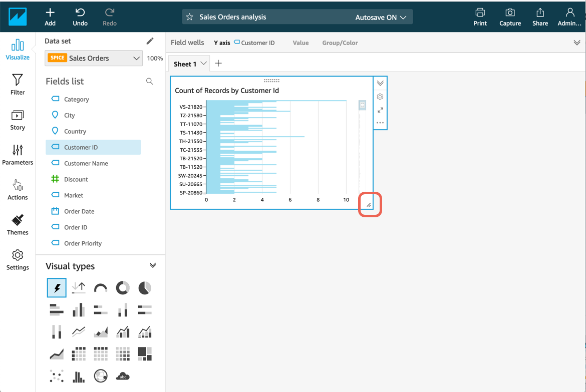Image resolution: width=586 pixels, height=392 pixels.
Task: Click the Share button
Action: point(540,17)
